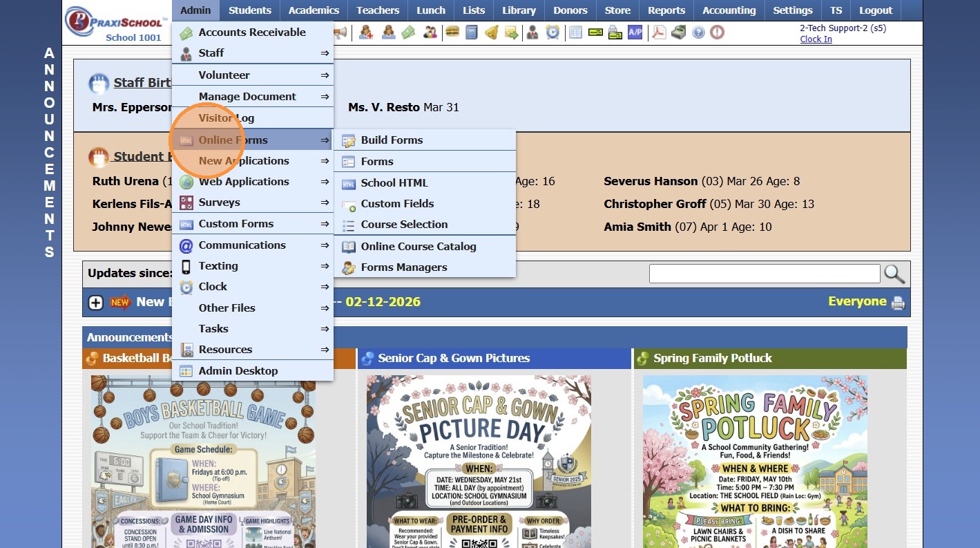Click the updates search text field

765,274
